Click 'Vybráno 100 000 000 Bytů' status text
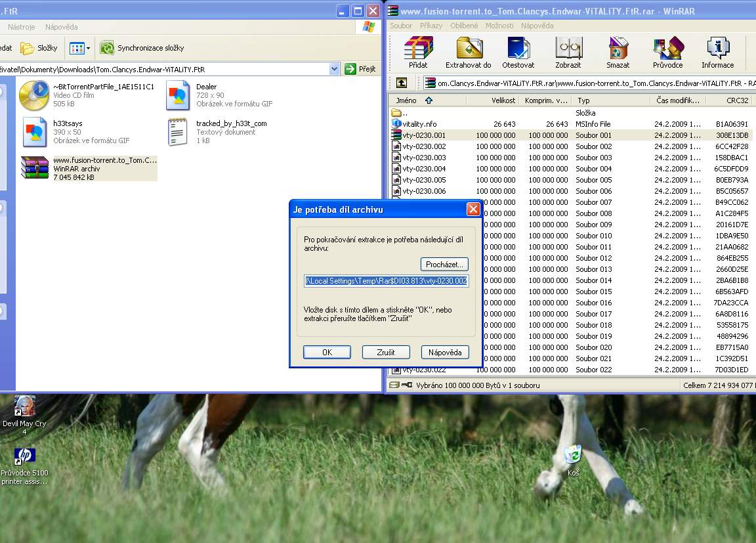The image size is (756, 543). [478, 385]
